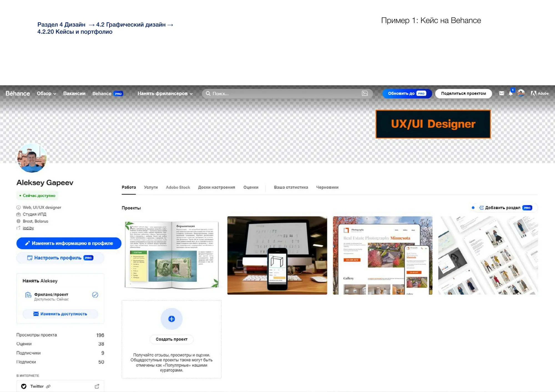The height and width of the screenshot is (392, 555).
Task: Click the external share icon beside Twitter
Action: pos(97,386)
